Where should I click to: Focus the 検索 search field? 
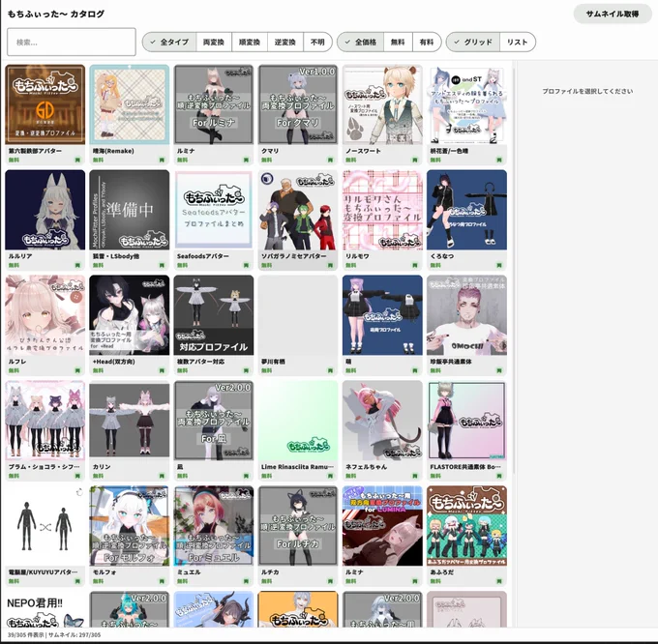coord(72,42)
